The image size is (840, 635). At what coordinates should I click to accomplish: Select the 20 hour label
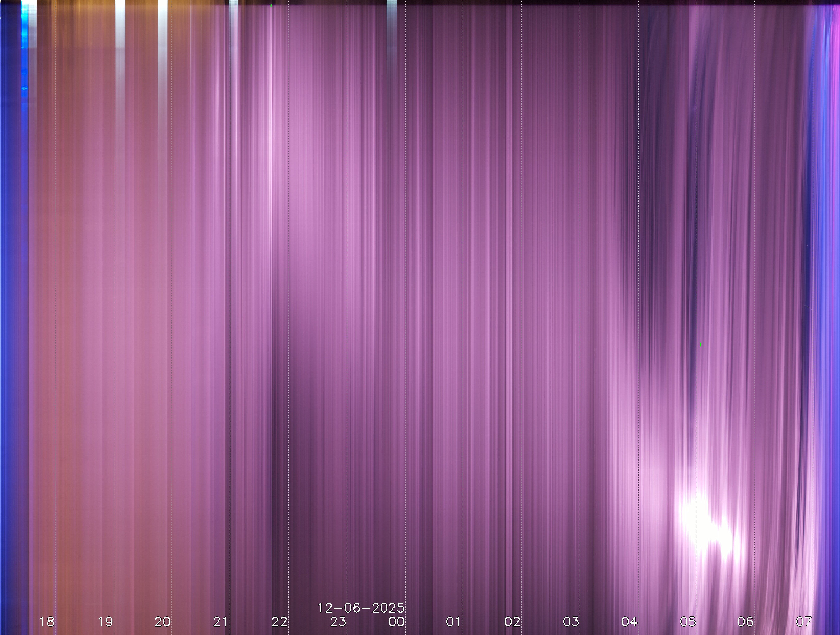163,622
